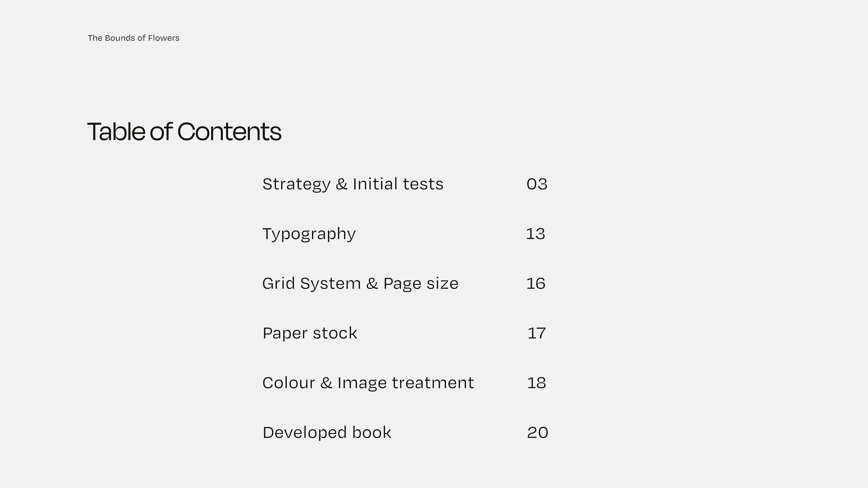Click page number 03
The image size is (868, 488).
[537, 184]
